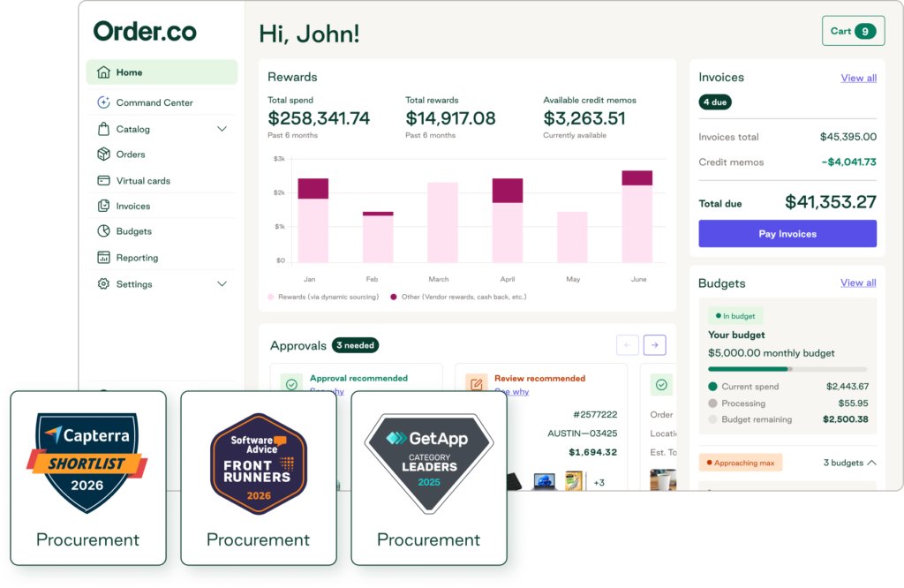Viewport: 904px width, 588px height.
Task: Collapse the 3 budgets chevron
Action: [x=871, y=463]
